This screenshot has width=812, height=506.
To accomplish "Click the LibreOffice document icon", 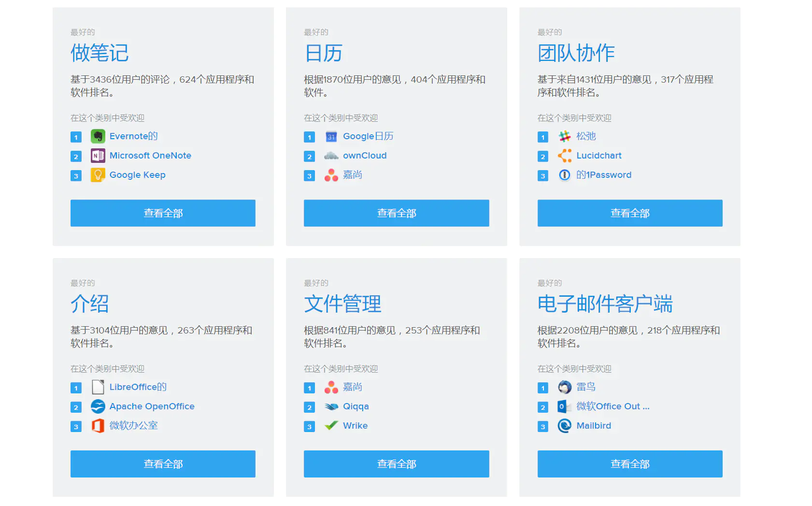I will [x=98, y=387].
